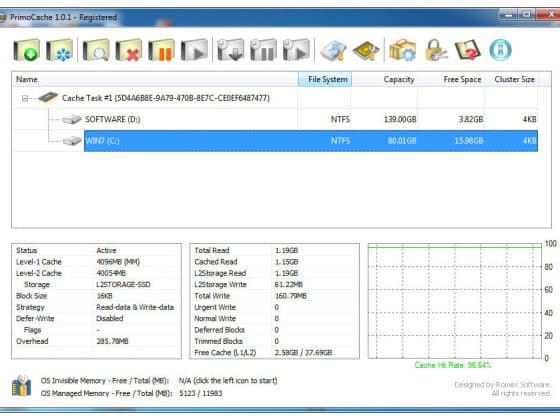Click the Trimmed Blocks label
The height and width of the screenshot is (420, 560).
[218, 341]
